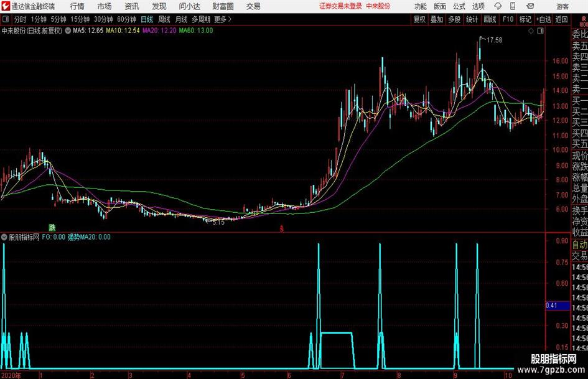Open the F10 company info button
The image size is (588, 379).
click(x=508, y=19)
